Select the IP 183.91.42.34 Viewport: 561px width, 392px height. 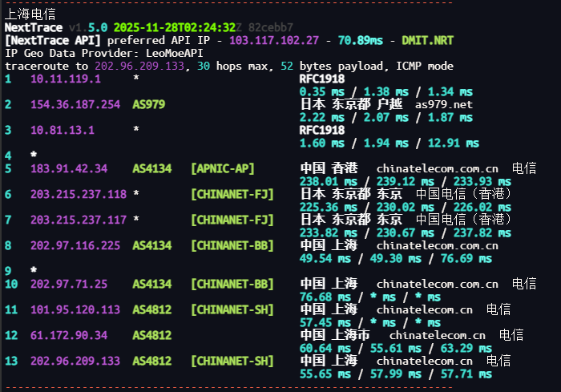(69, 168)
